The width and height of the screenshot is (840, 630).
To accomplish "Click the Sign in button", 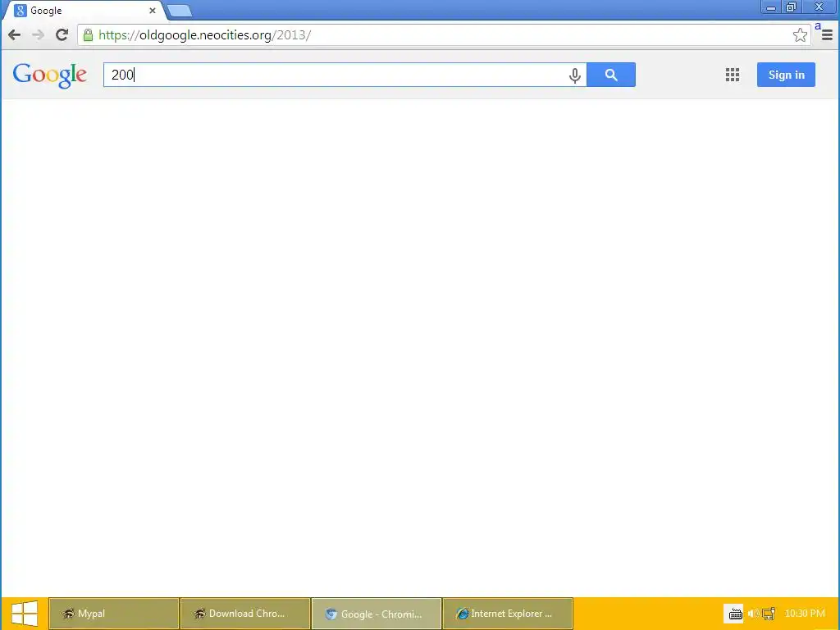I will (x=786, y=75).
